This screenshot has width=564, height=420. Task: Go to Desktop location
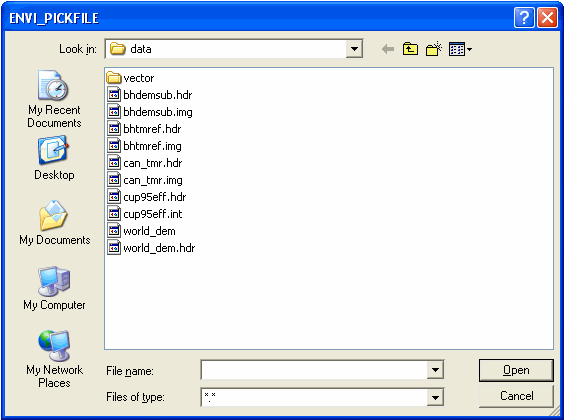(54, 158)
